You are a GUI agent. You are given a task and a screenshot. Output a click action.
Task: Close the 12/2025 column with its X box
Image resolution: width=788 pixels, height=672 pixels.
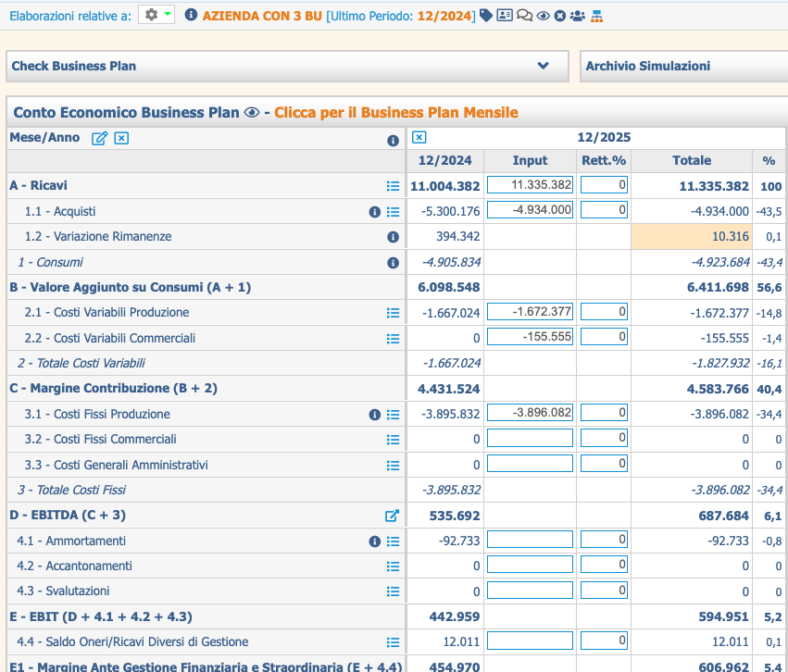(419, 137)
